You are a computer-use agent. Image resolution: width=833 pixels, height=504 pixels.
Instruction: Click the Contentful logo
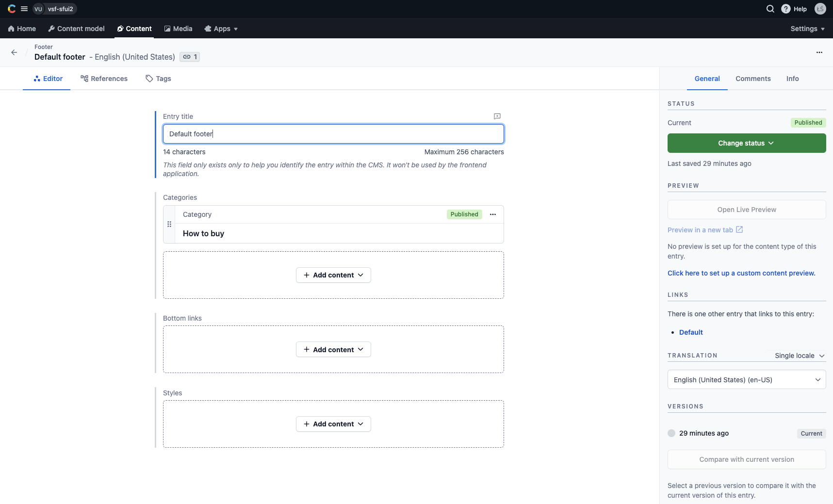[x=11, y=8]
